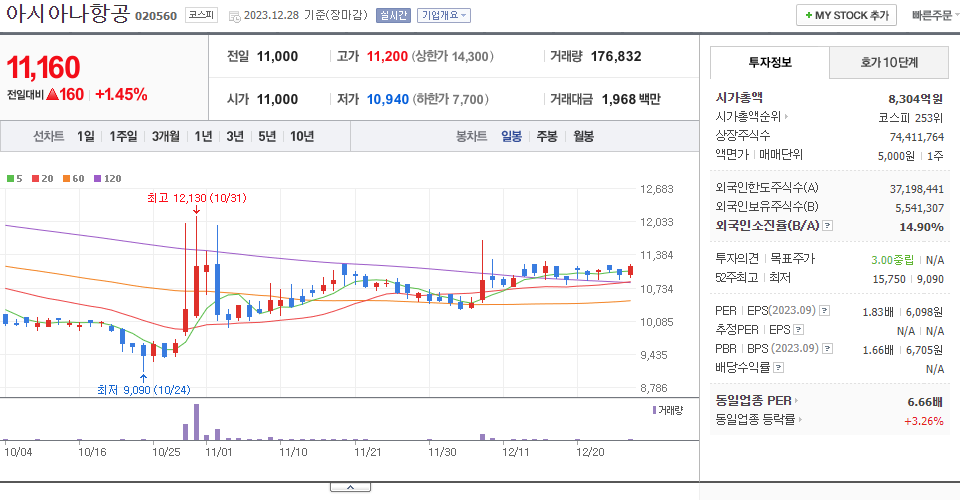This screenshot has width=960, height=500.
Task: Select the 5년 line chart period
Action: coord(267,136)
